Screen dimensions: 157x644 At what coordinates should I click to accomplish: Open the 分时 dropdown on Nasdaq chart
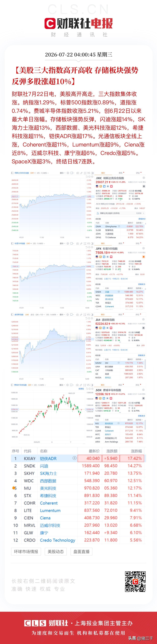click(33, 173)
